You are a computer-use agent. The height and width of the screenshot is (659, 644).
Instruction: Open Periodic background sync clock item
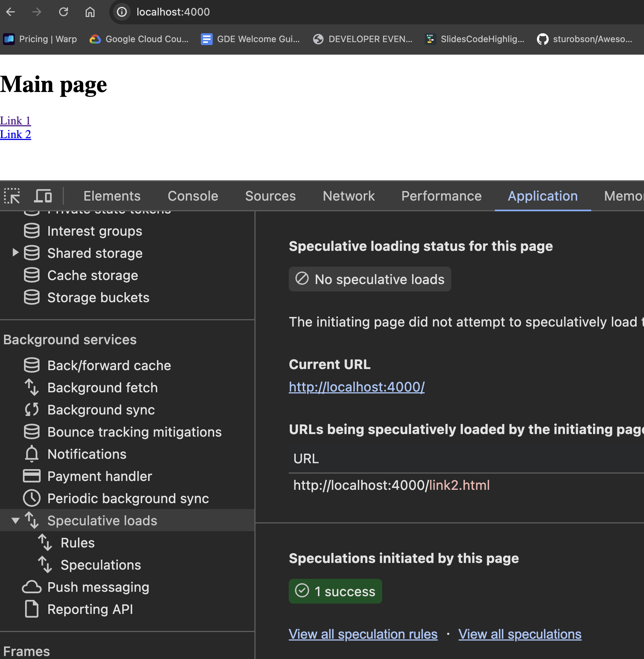click(x=128, y=498)
